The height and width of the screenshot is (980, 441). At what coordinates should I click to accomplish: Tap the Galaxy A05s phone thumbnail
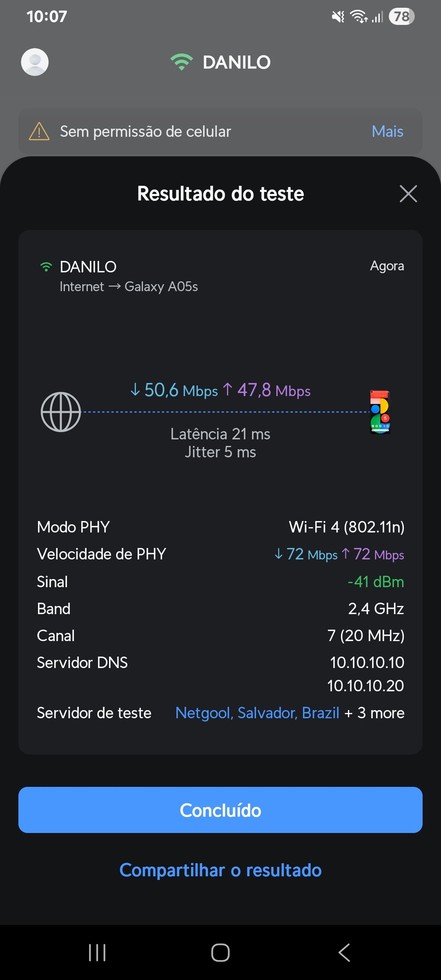(380, 412)
